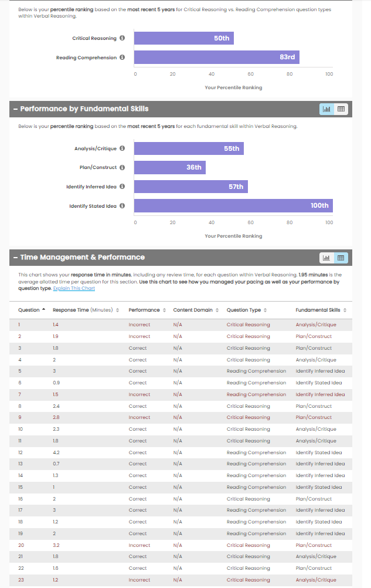Click info icon beside Critical Reasoning
The image size is (371, 588).
pos(122,38)
